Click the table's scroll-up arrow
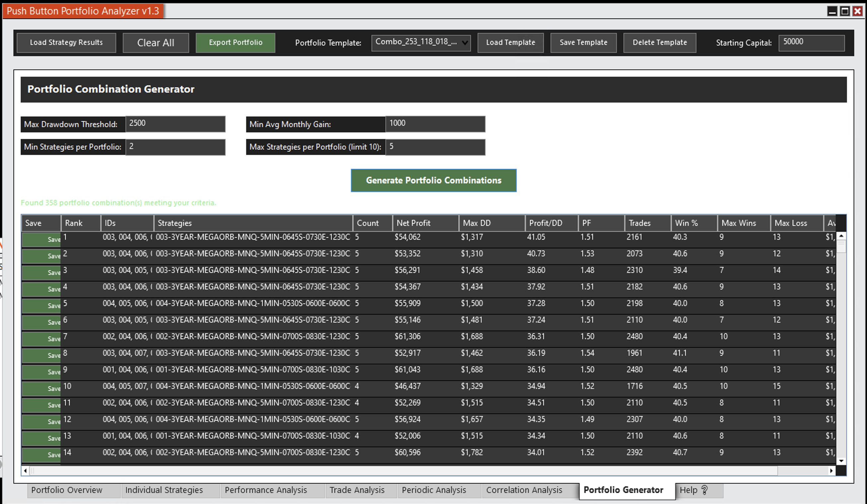 [841, 236]
